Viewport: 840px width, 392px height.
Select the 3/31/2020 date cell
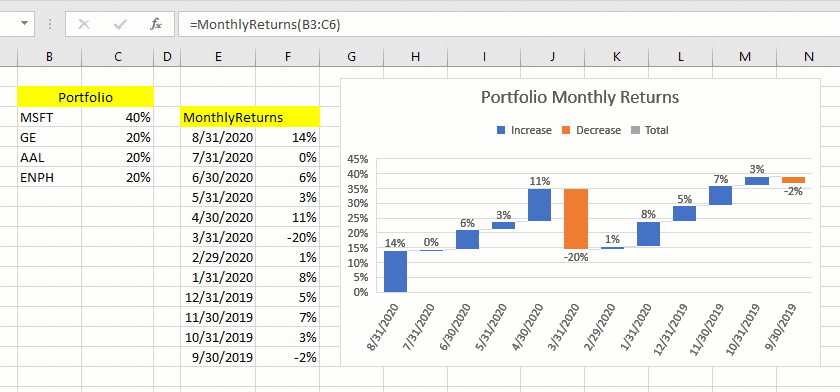point(218,237)
